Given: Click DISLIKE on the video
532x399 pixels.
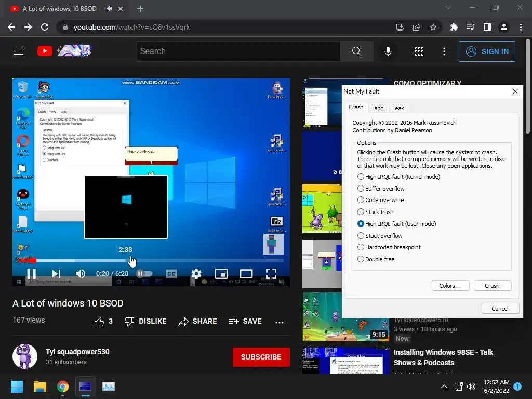Looking at the screenshot, I should pyautogui.click(x=145, y=321).
